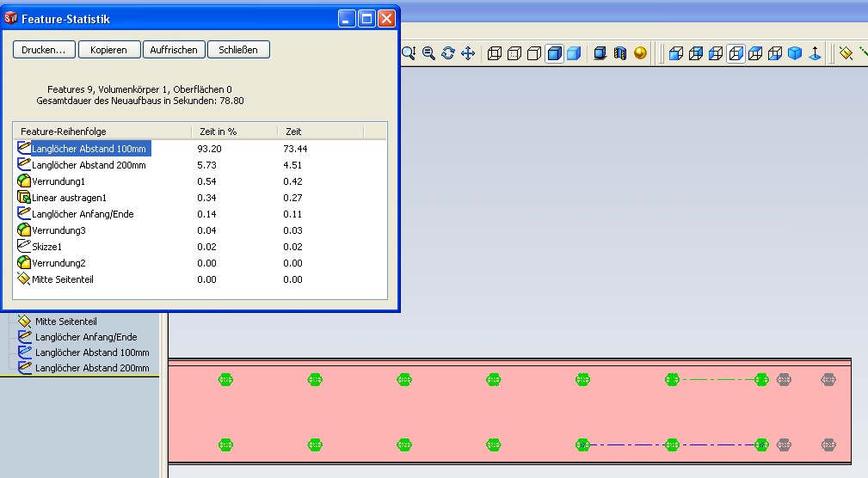Switch to Top standard view
868x478 pixels.
pos(755,53)
